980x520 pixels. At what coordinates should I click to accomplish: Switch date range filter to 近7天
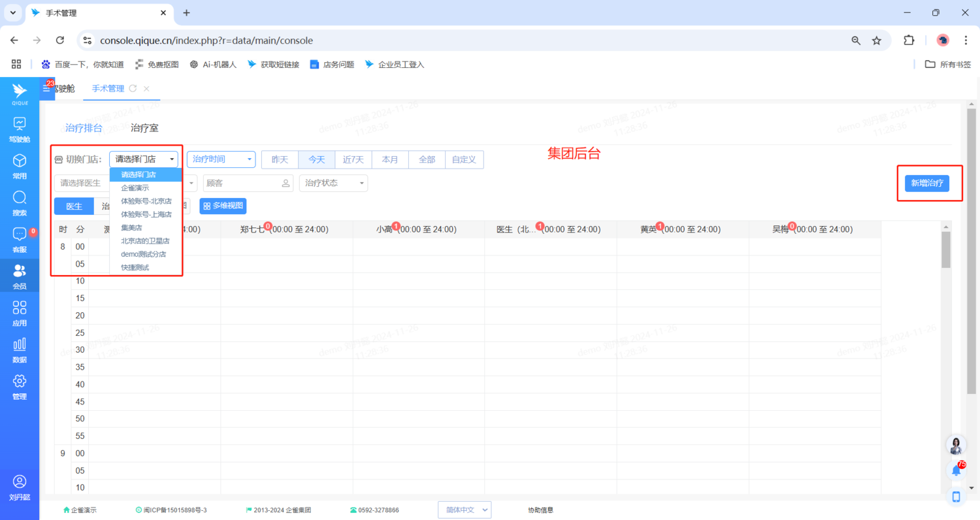tap(353, 159)
